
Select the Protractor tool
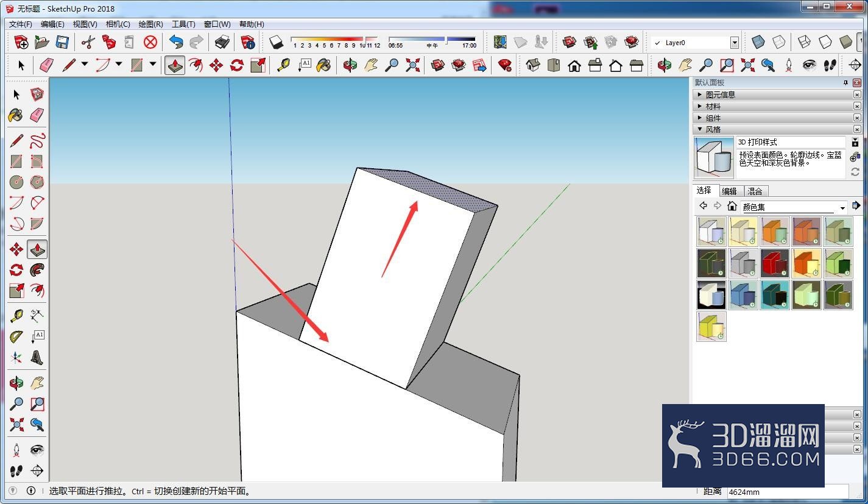pyautogui.click(x=16, y=336)
